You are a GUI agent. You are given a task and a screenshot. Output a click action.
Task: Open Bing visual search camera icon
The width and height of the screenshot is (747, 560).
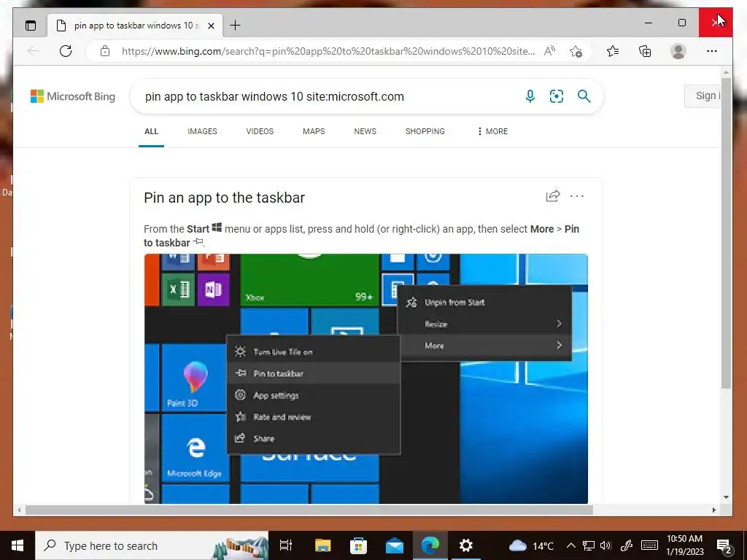[x=557, y=96]
